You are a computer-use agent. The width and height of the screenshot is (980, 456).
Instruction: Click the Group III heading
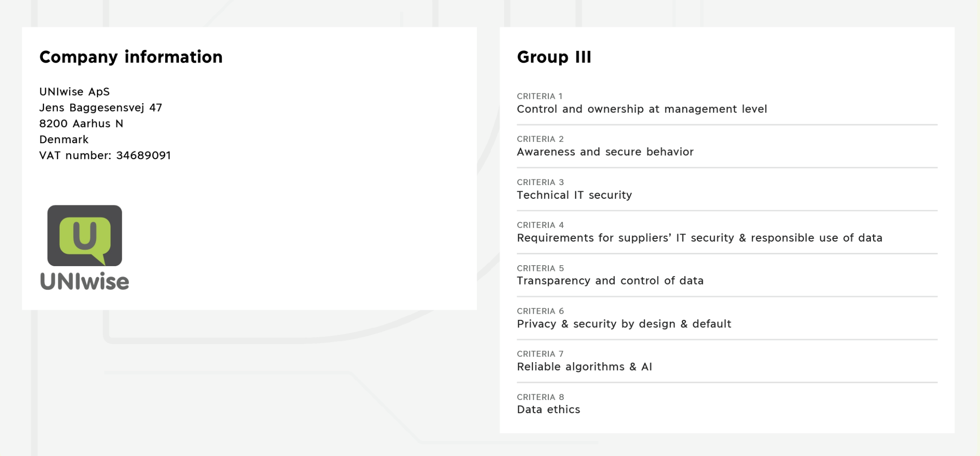554,57
